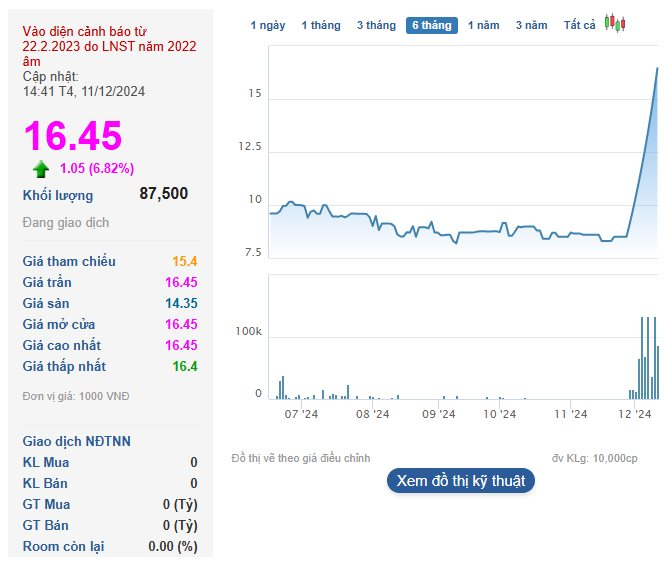Click the 16.45 current price value

coord(72,136)
